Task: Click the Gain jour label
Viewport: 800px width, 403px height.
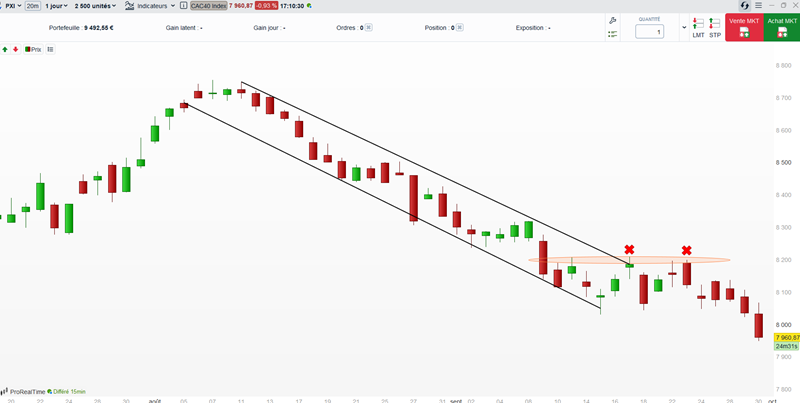Action: point(269,28)
